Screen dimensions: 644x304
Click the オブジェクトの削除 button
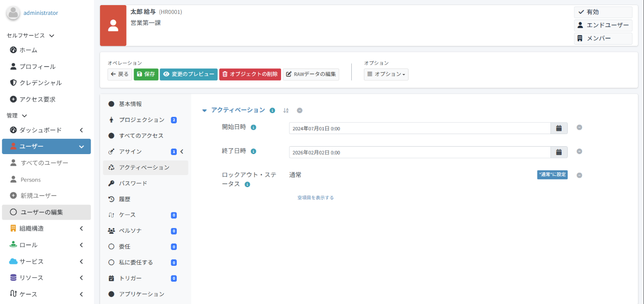(250, 74)
